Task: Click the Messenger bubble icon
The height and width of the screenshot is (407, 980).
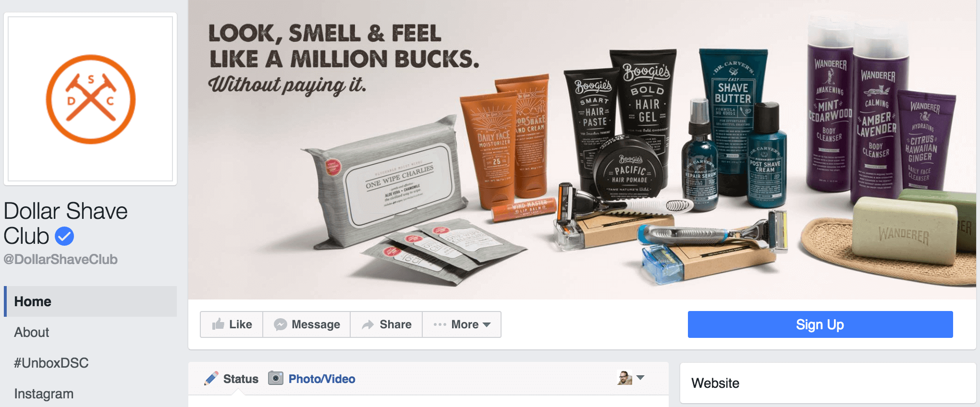Action: tap(280, 324)
